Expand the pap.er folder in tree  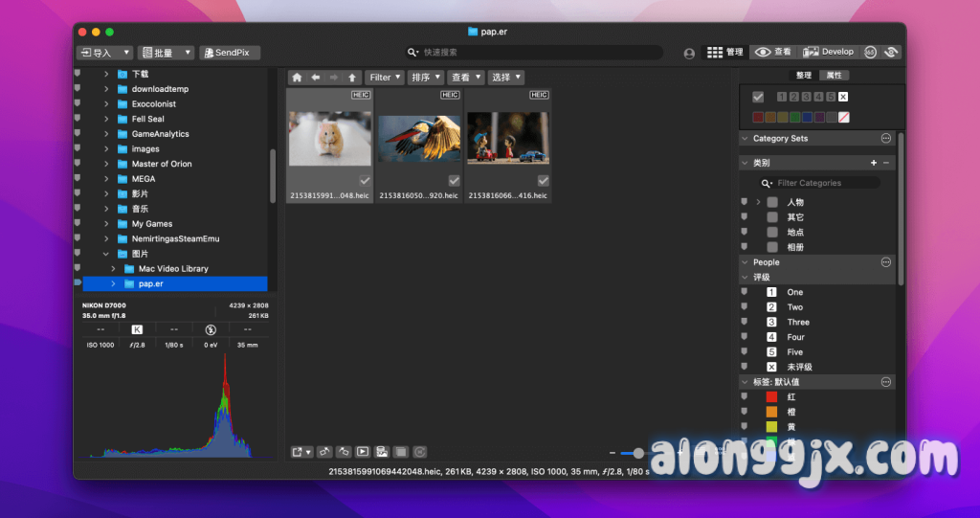tap(113, 283)
